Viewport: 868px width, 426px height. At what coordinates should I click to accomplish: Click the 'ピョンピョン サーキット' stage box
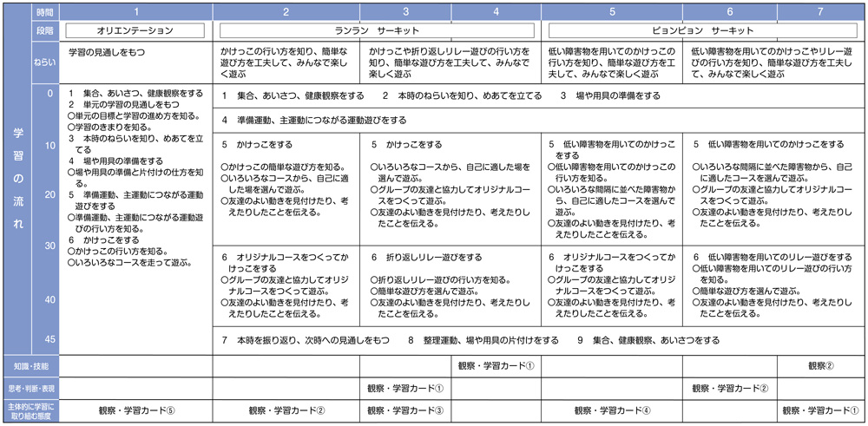point(702,29)
